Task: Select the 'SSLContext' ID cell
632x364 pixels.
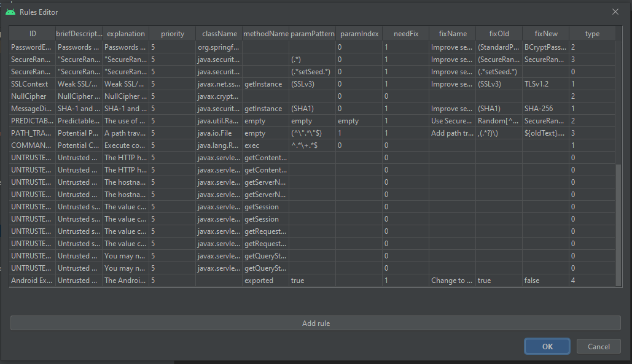Action: pyautogui.click(x=33, y=83)
